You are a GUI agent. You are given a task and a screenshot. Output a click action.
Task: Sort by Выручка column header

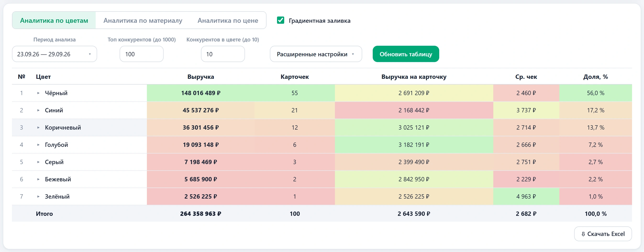pyautogui.click(x=200, y=77)
